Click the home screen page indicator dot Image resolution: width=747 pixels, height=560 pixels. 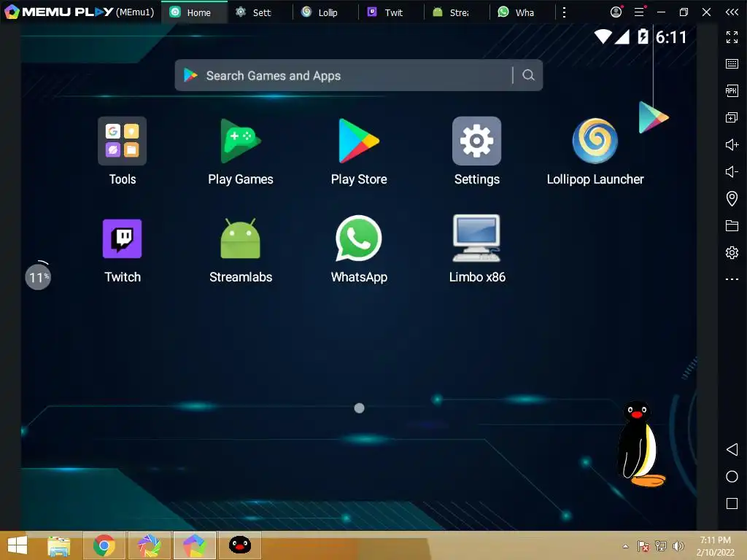[x=359, y=408]
